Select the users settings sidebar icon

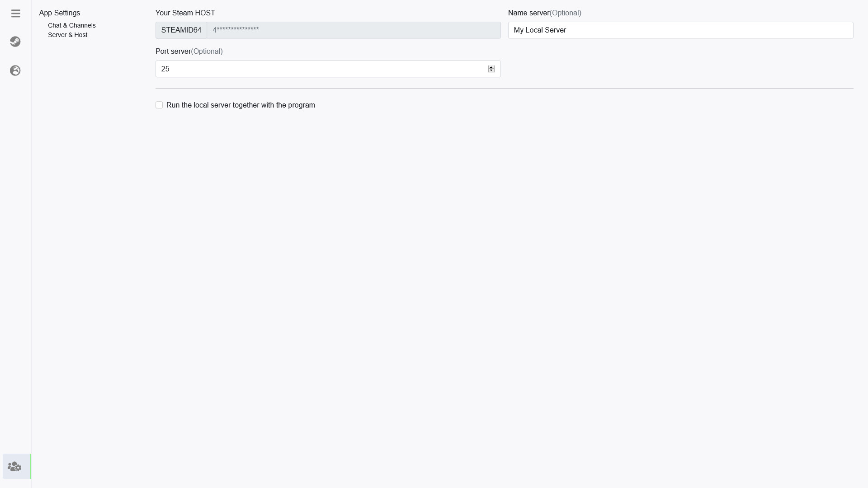(x=15, y=466)
